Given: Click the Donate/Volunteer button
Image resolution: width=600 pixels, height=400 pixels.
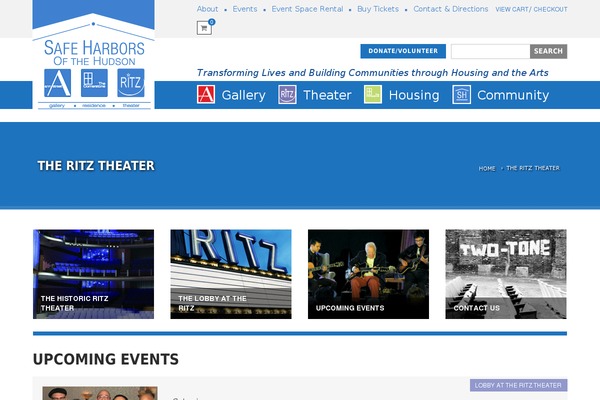Looking at the screenshot, I should tap(403, 51).
